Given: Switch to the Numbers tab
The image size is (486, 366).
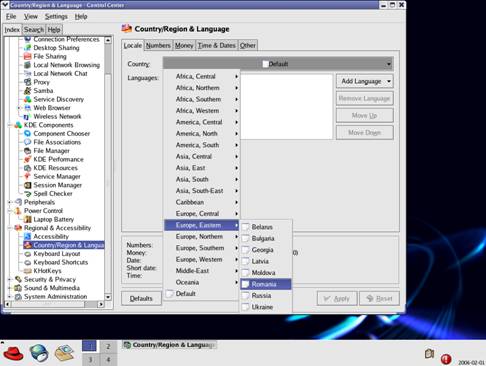Looking at the screenshot, I should coord(158,45).
